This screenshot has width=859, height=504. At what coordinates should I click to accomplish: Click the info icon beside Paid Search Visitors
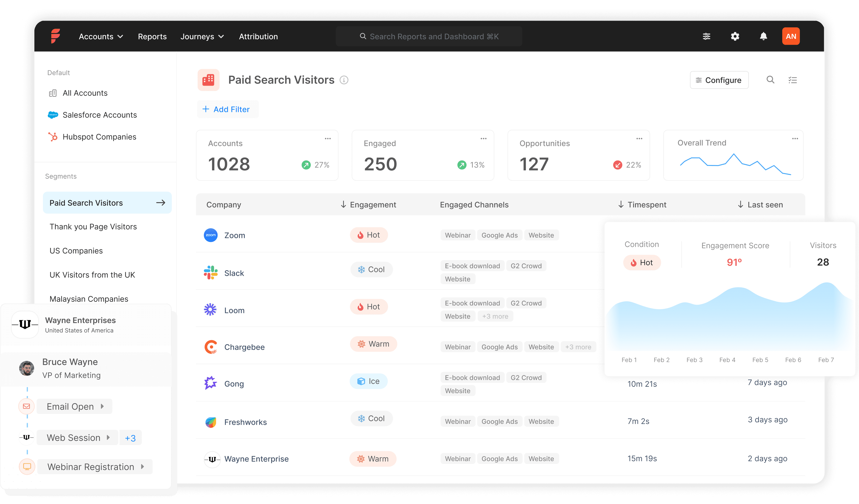click(344, 80)
